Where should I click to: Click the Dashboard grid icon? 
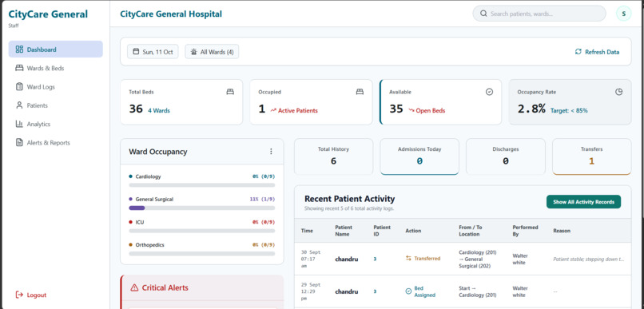pos(19,50)
